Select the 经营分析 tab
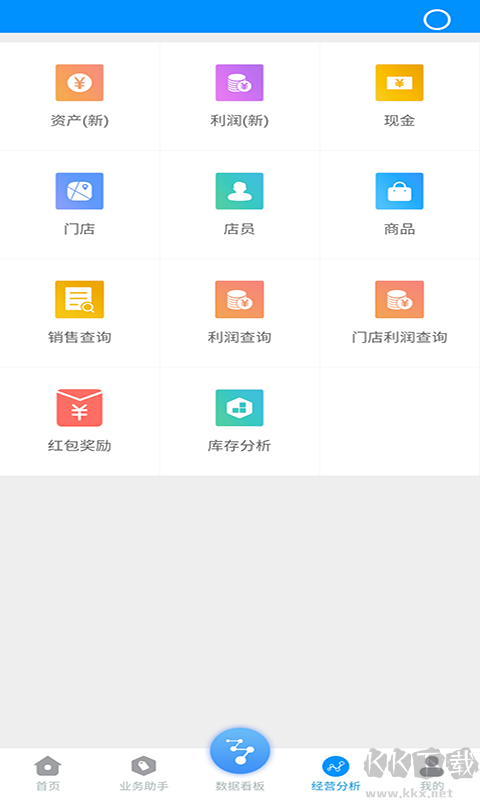 [336, 773]
